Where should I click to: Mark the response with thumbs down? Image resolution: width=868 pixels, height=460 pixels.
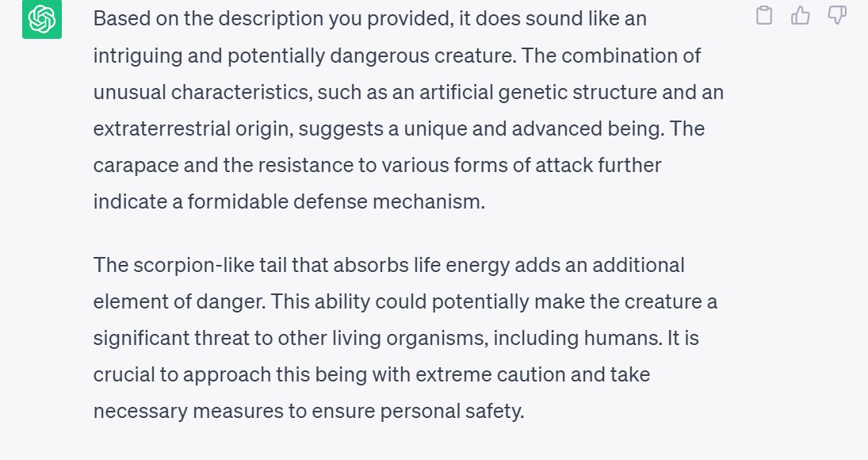click(x=837, y=15)
